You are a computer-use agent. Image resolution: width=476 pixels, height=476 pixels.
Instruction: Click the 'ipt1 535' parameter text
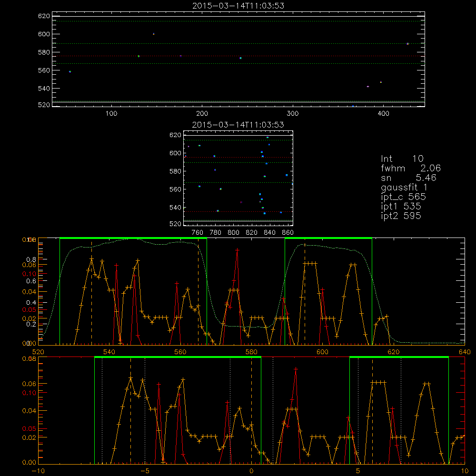pos(401,207)
